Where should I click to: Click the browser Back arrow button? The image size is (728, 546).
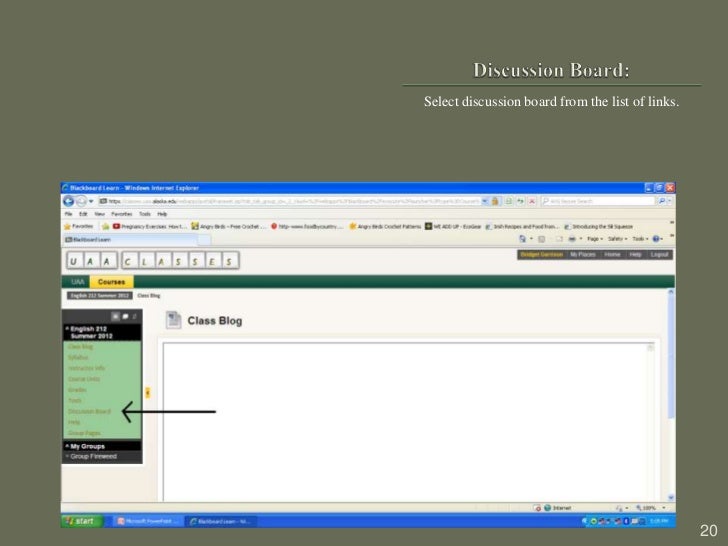click(69, 201)
